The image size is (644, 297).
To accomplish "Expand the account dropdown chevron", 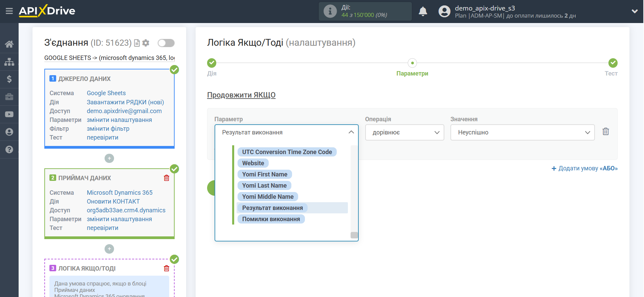I will pos(635,11).
